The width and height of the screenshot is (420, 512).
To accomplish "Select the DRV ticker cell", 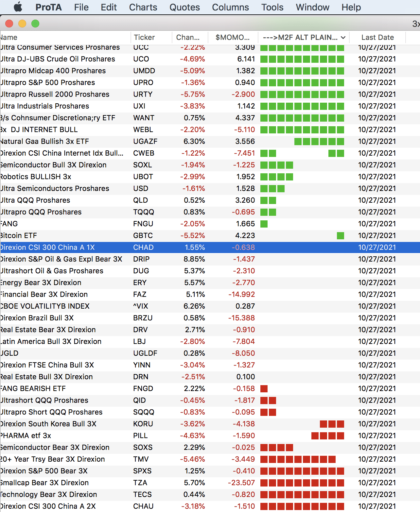I will (140, 330).
